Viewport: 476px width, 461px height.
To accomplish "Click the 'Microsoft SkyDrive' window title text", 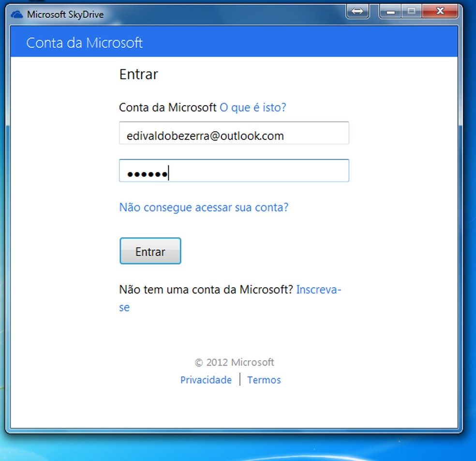I will click(x=65, y=14).
